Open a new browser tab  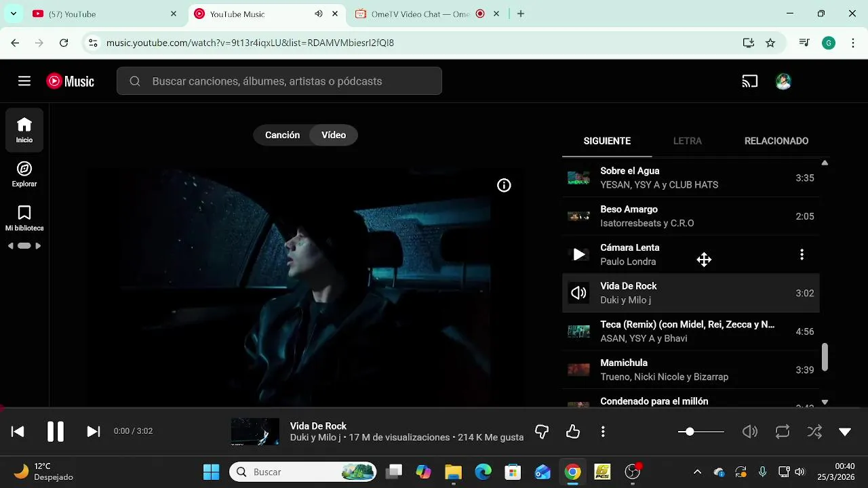[521, 14]
